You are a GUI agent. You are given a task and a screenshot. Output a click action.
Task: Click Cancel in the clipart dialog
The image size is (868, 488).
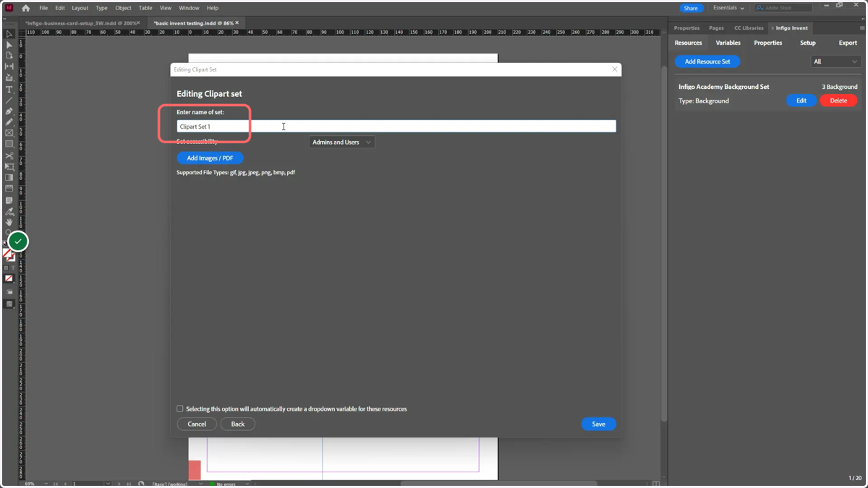[x=197, y=424]
